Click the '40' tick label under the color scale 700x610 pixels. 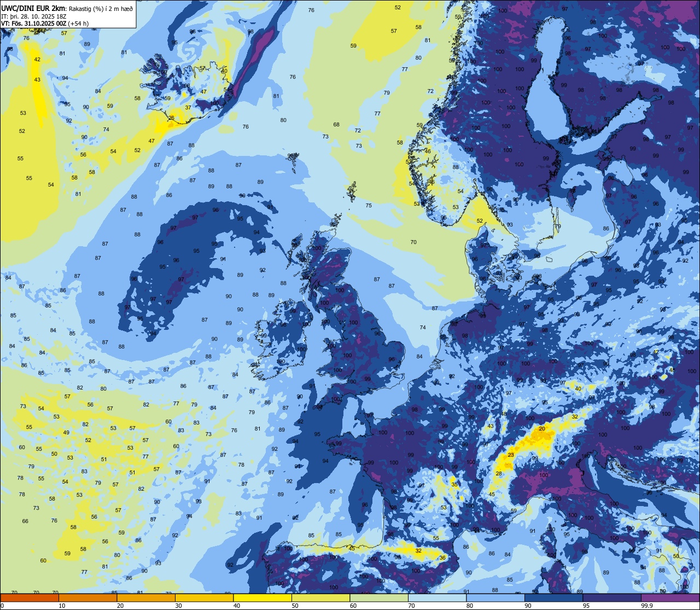(x=237, y=606)
